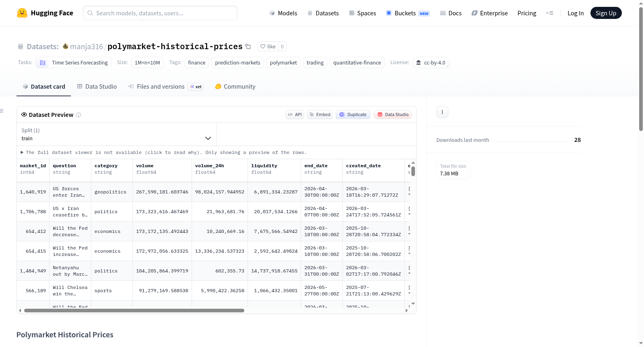644x347 pixels.
Task: Open Buckets in top navigation
Action: pyautogui.click(x=408, y=13)
